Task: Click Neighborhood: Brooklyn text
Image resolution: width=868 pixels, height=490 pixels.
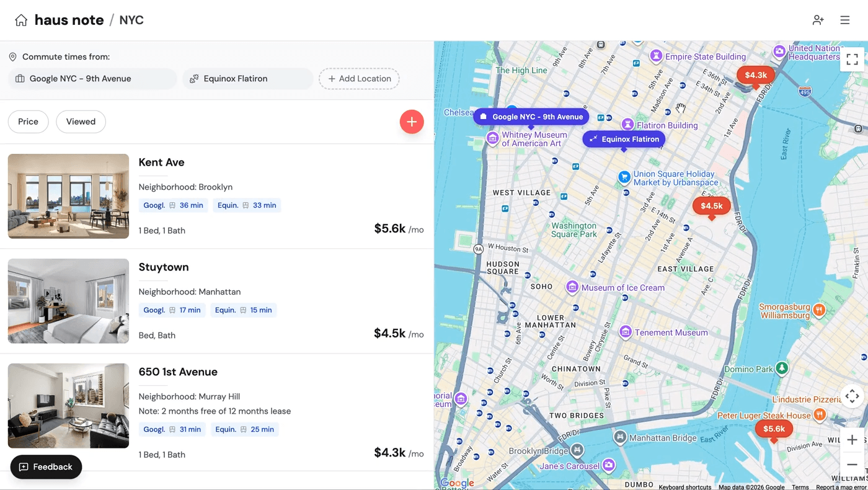Action: click(x=185, y=187)
